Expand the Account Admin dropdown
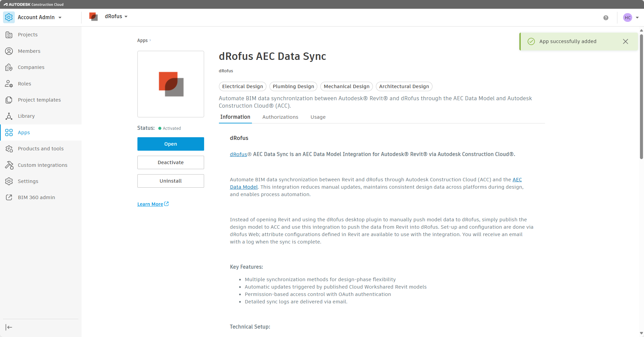 39,17
